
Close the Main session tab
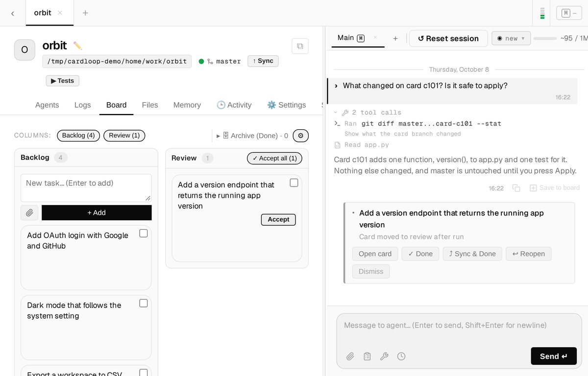click(375, 38)
